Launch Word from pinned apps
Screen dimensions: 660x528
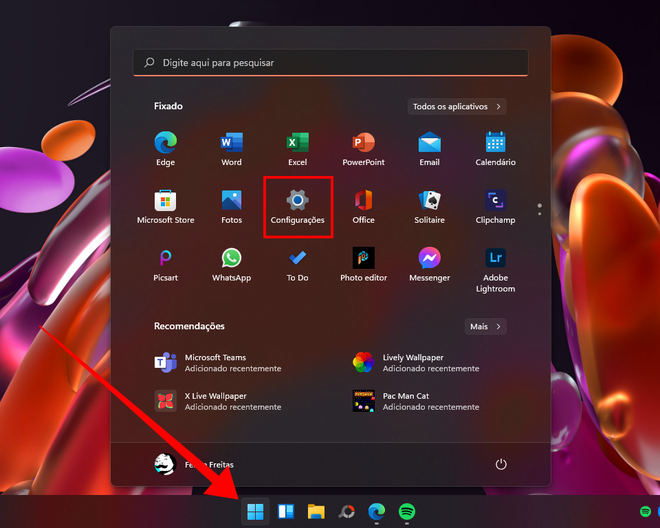coord(232,148)
